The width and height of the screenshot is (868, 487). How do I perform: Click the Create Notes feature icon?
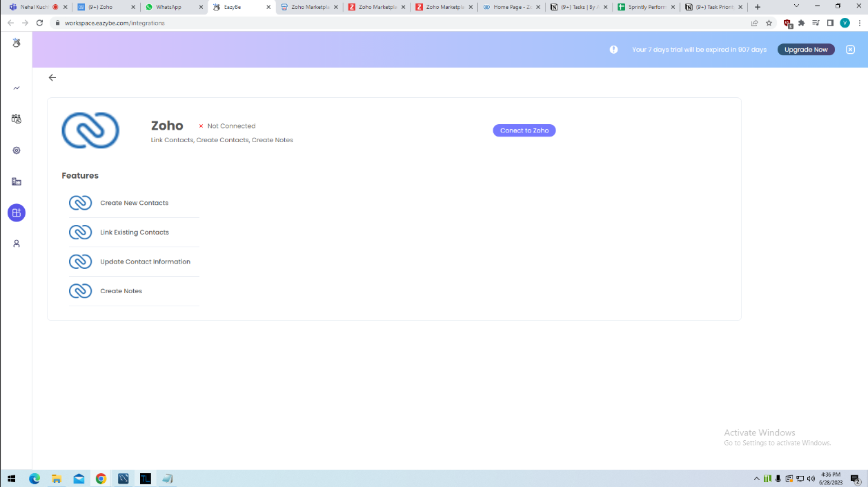pyautogui.click(x=81, y=291)
